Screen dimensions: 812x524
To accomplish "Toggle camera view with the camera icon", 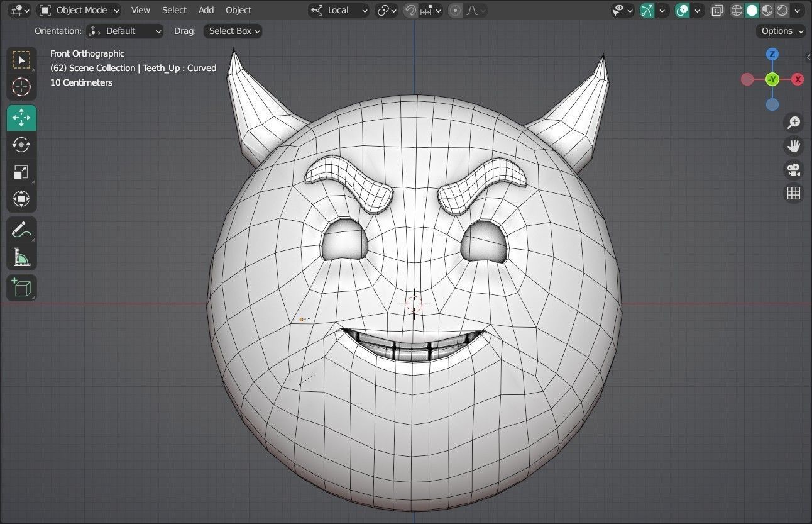I will click(794, 169).
